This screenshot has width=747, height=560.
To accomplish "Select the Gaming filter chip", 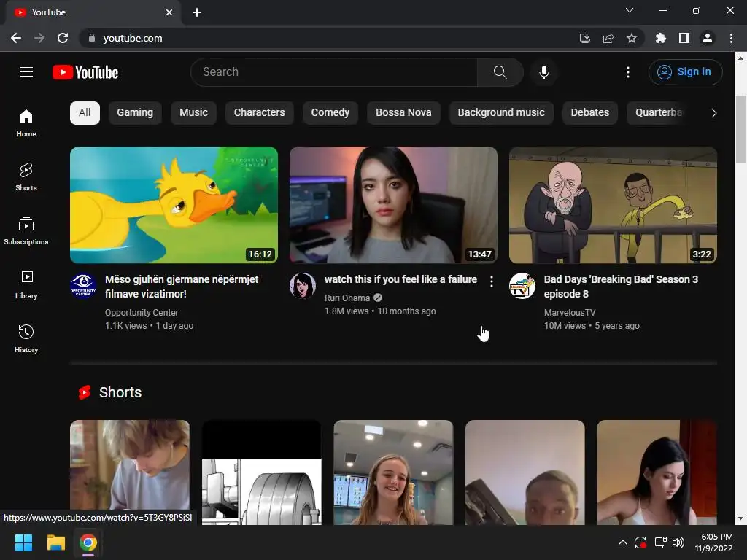I will tap(135, 113).
